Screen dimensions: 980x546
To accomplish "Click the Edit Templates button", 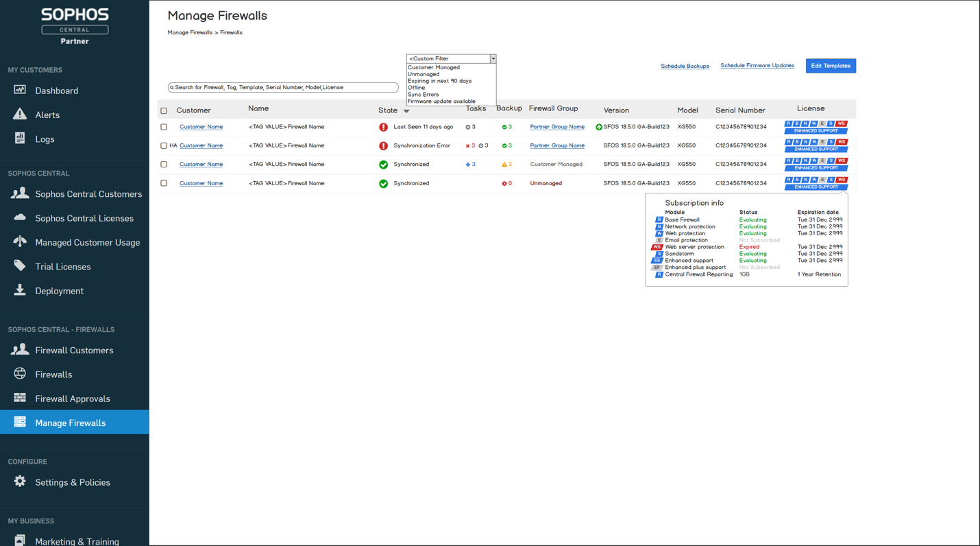I will pos(831,66).
